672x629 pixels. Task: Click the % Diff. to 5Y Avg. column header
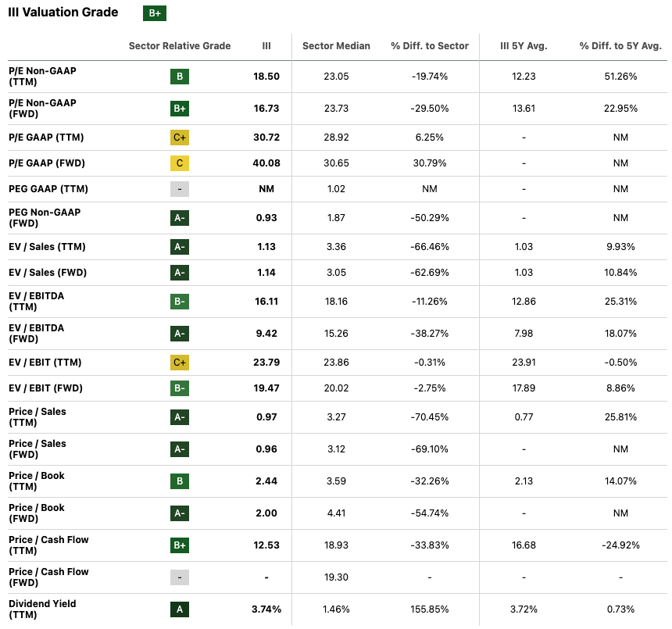[x=620, y=46]
